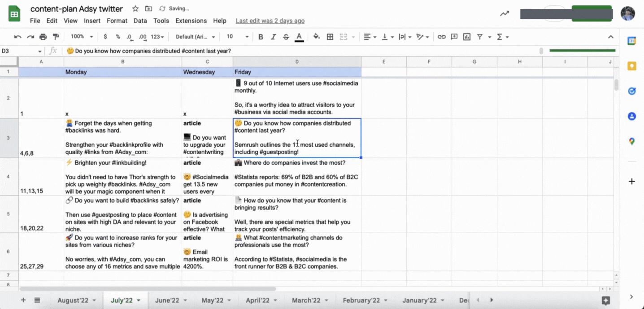Toggle italic formatting
The width and height of the screenshot is (644, 309).
coord(273,37)
